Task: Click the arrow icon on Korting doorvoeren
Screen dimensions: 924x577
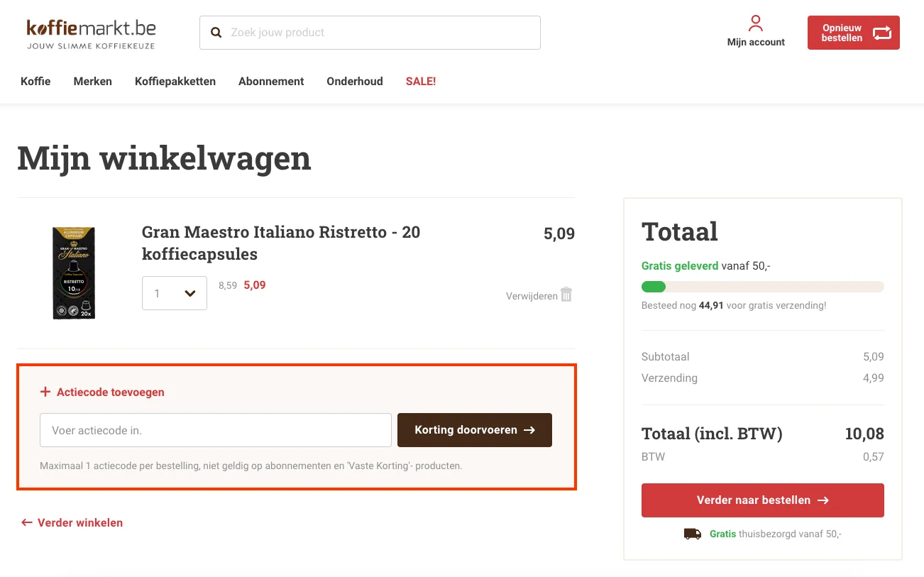Action: (529, 429)
